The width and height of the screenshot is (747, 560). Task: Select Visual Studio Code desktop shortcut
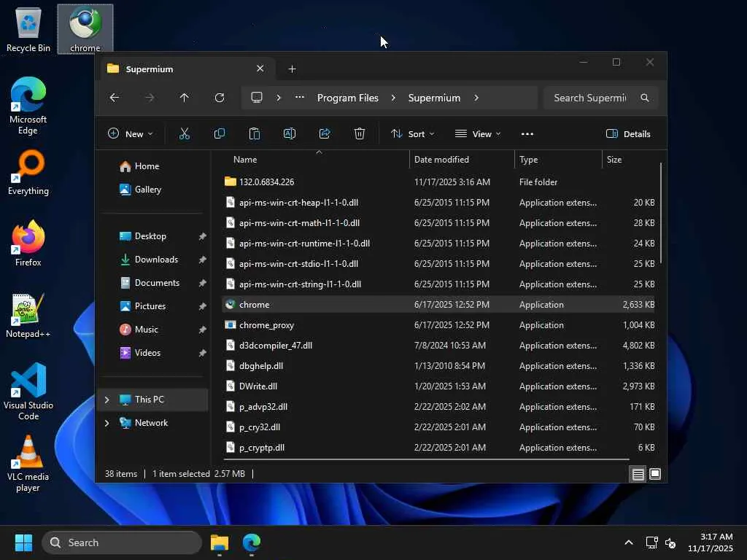(28, 392)
